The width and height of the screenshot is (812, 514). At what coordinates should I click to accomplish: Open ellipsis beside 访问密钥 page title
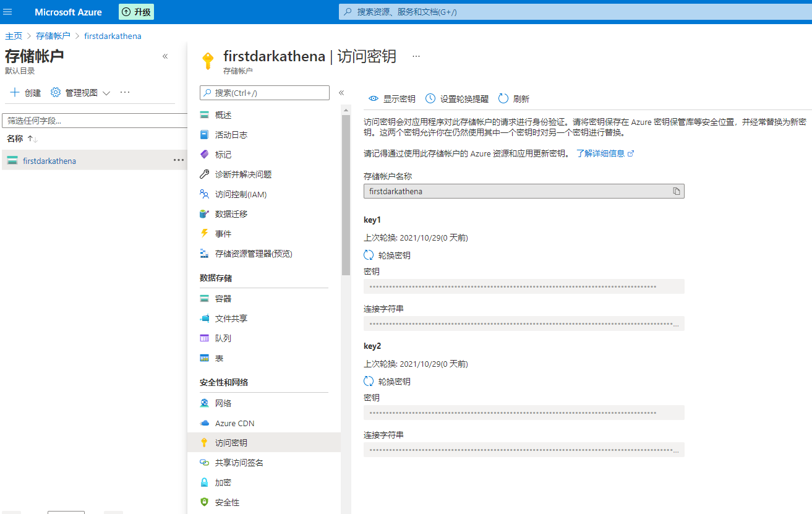tap(416, 56)
